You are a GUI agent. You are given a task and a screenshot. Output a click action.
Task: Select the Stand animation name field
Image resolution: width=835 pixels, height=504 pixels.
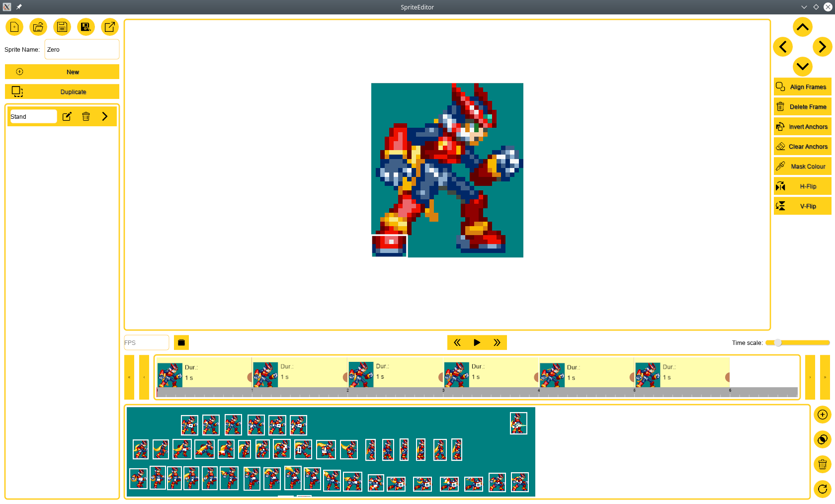(33, 116)
